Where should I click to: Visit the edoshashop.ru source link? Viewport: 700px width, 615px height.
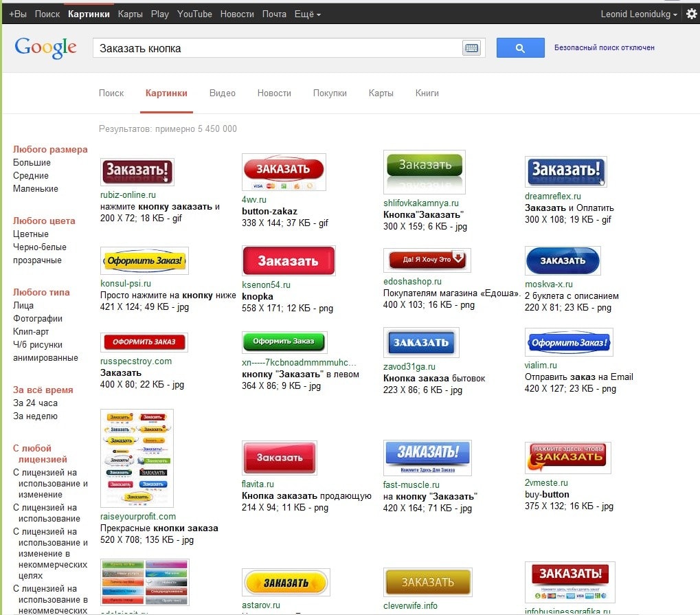[x=412, y=281]
